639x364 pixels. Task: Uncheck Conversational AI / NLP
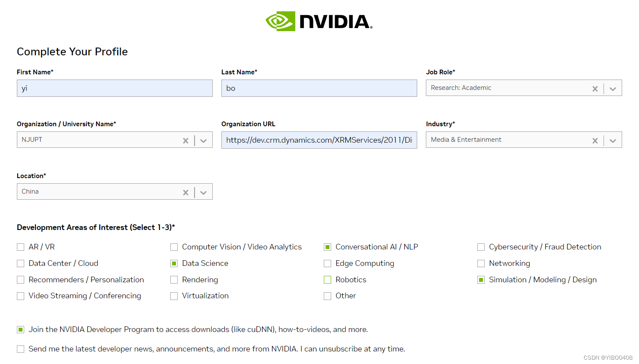[327, 247]
